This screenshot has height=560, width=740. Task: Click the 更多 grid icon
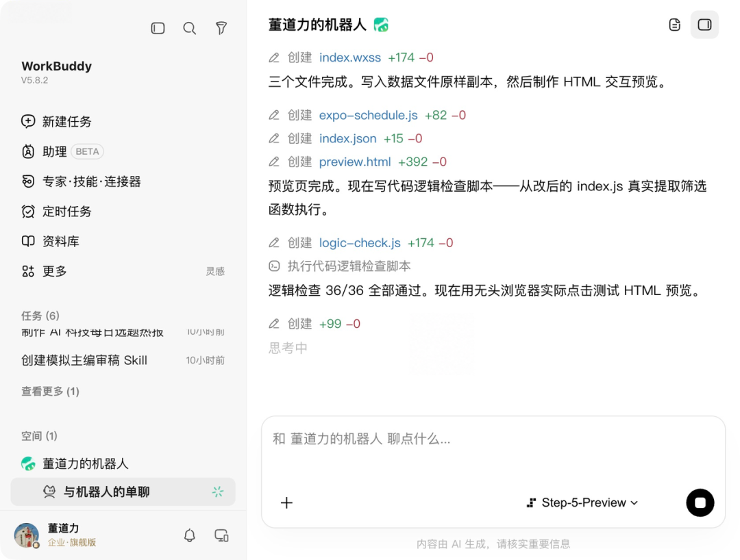pyautogui.click(x=28, y=271)
